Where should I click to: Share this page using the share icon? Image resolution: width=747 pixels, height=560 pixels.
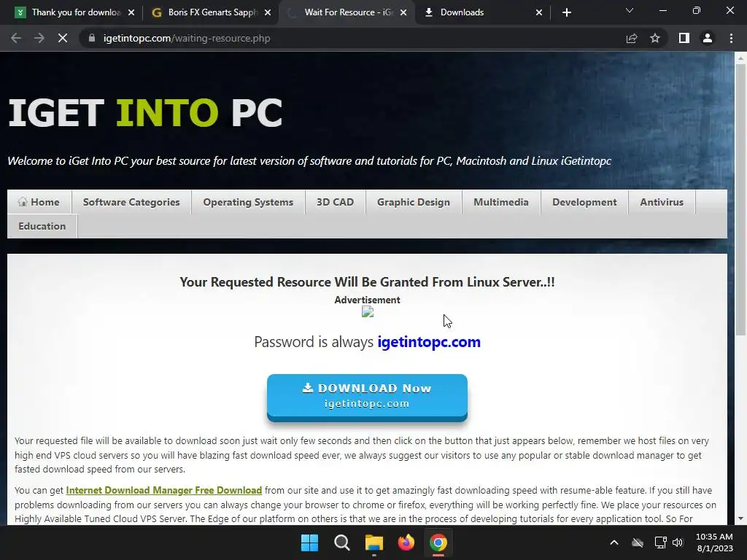(632, 38)
